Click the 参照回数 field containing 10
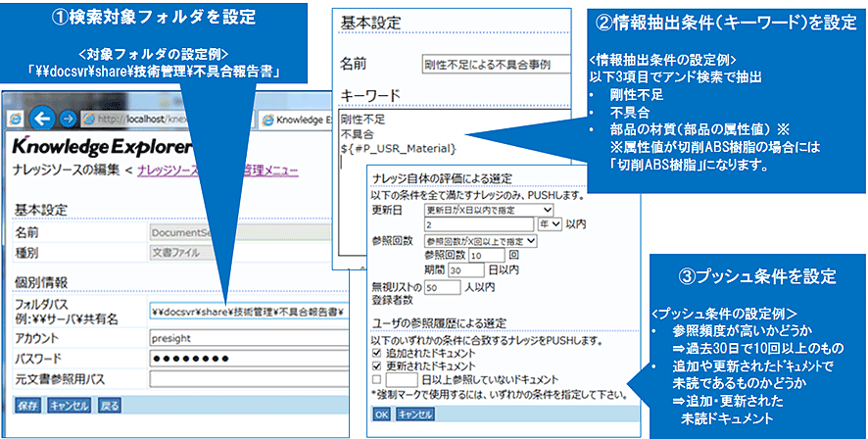 487,255
